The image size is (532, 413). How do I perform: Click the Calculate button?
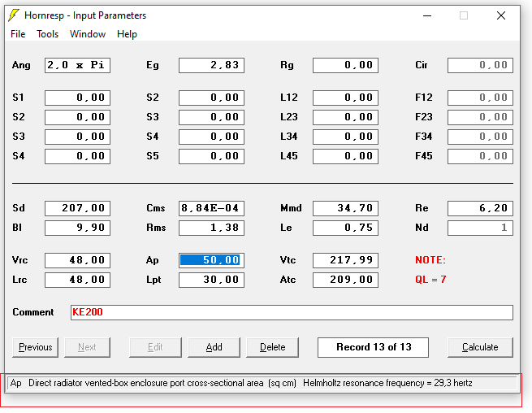pyautogui.click(x=480, y=347)
